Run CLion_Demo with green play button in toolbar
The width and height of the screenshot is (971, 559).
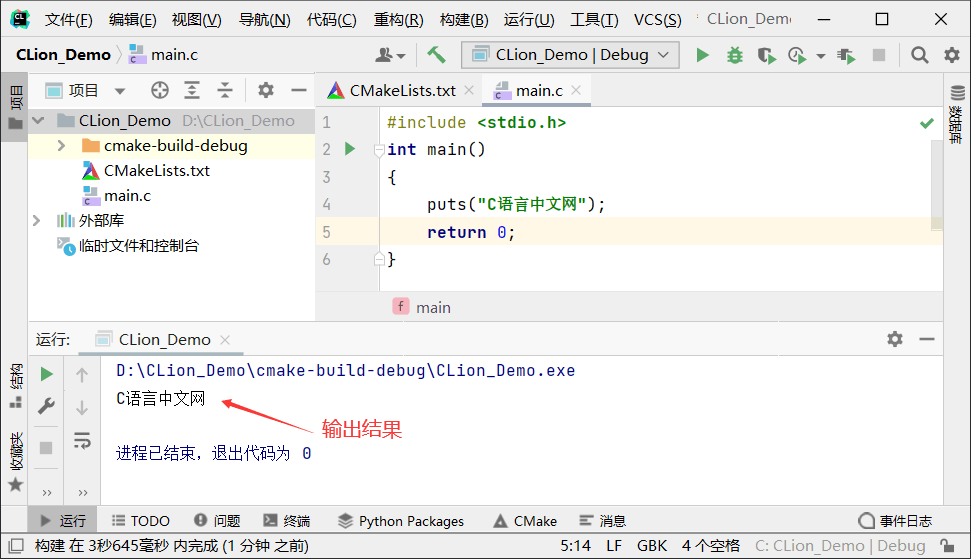point(702,55)
